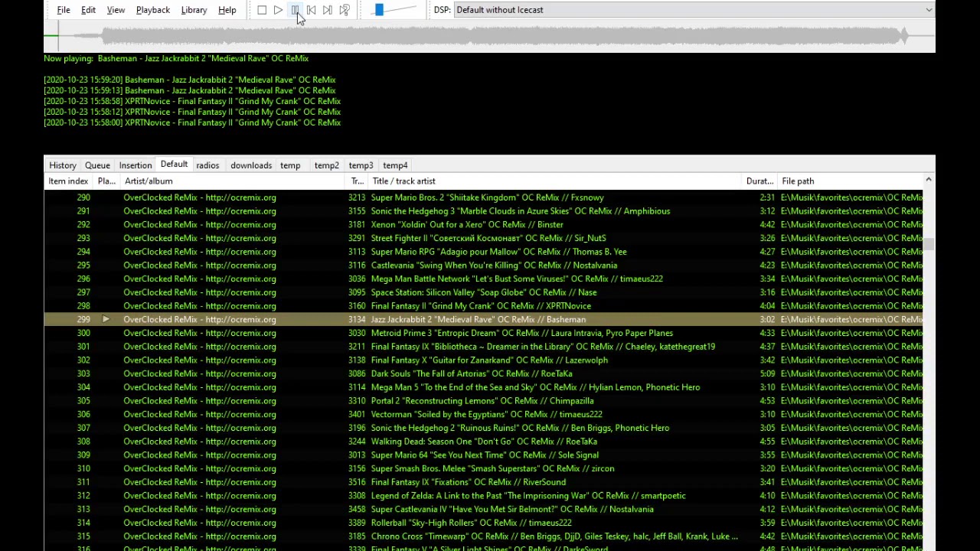
Task: Select Super Castlevania IV Have You Met Sir Belmont
Action: pos(483,509)
